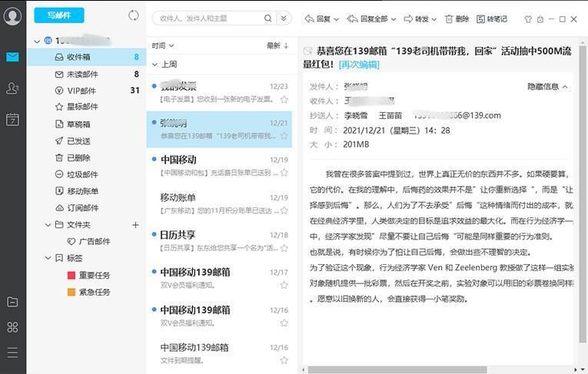
Task: Select red 重要任务 tag
Action: point(88,275)
